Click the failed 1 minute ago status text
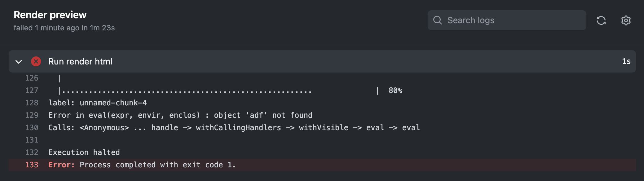The height and width of the screenshot is (181, 644). pyautogui.click(x=64, y=28)
